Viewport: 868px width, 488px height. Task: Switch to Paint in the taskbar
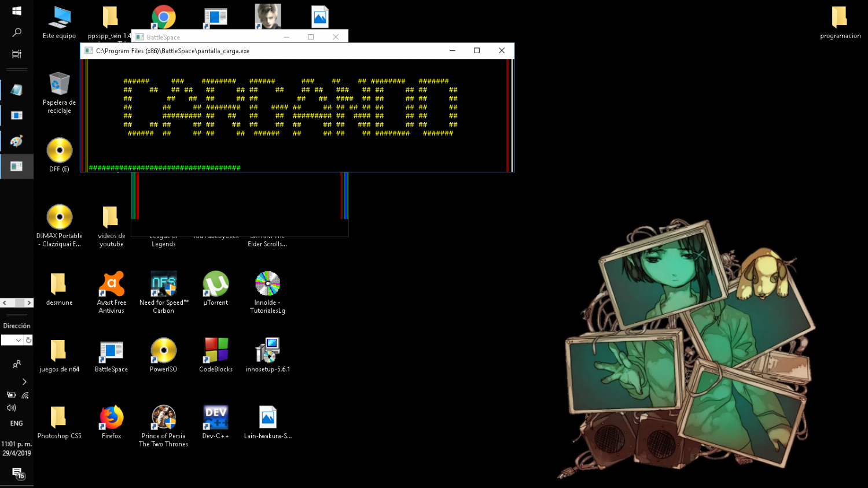17,141
